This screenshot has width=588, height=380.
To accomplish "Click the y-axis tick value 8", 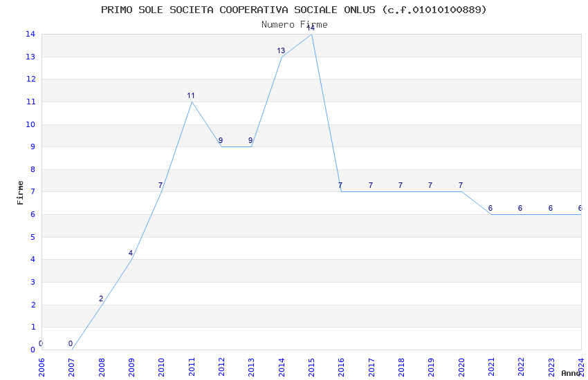I will 33,169.
